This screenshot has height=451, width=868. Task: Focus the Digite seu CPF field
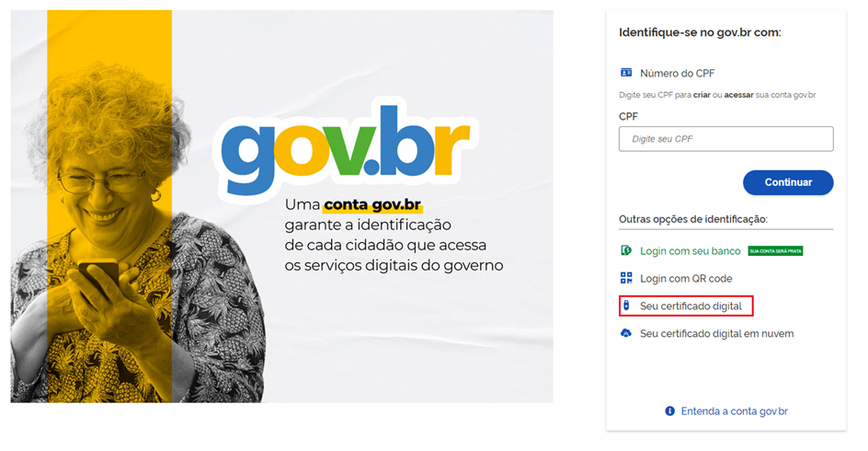coord(725,139)
